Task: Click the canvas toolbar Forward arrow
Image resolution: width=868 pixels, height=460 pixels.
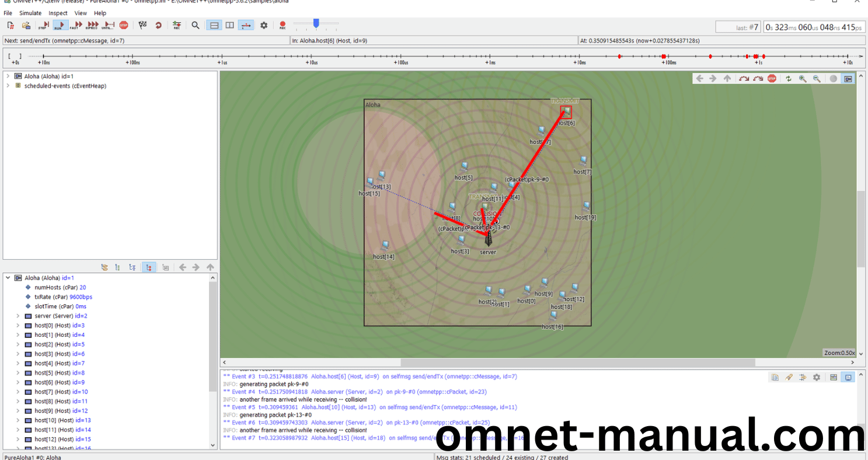Action: tap(713, 78)
